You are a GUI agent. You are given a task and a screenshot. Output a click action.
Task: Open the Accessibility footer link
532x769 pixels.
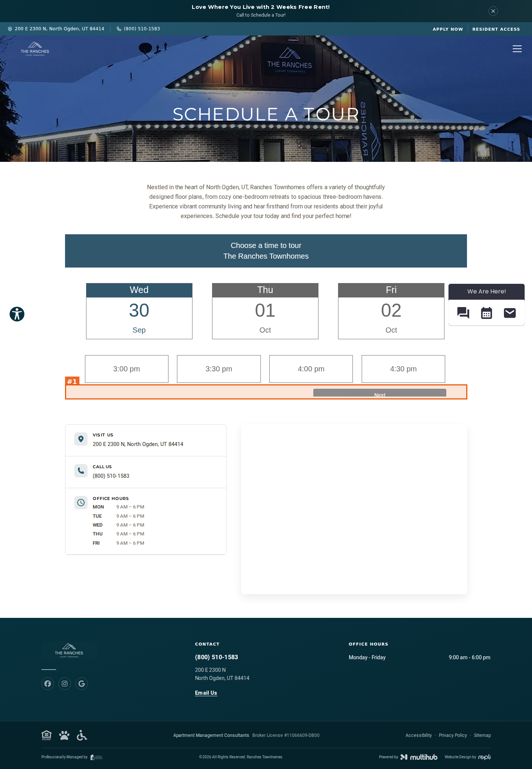pyautogui.click(x=419, y=735)
